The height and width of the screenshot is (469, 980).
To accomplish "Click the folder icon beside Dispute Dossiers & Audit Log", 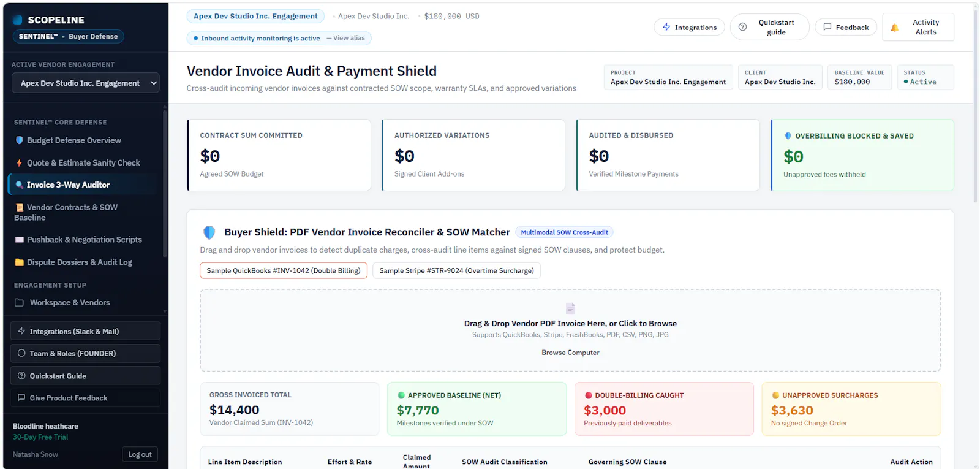I will pyautogui.click(x=19, y=262).
